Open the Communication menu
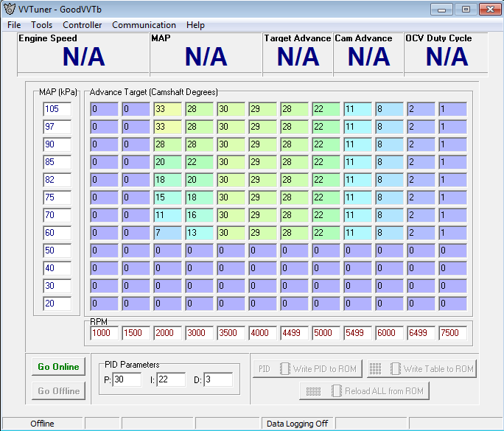The image size is (504, 431). (x=144, y=25)
